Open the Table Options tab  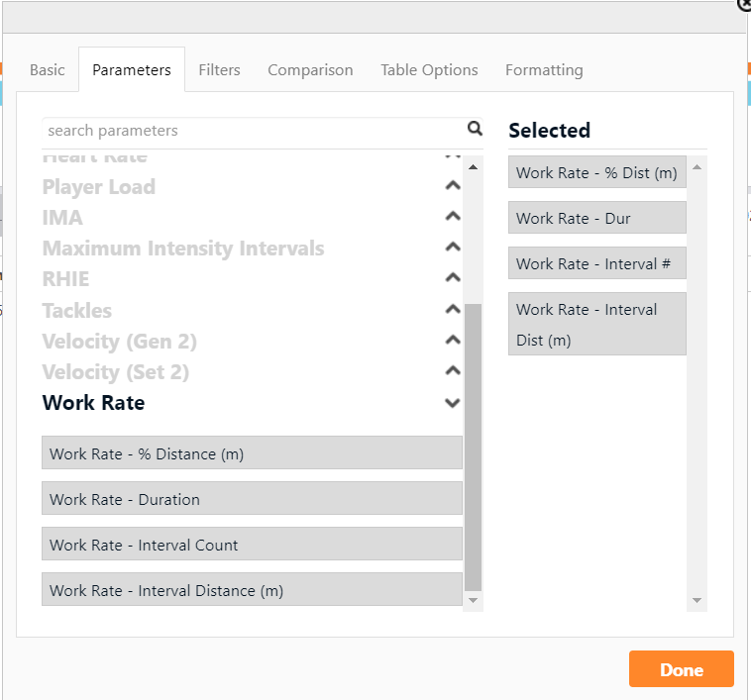click(x=429, y=70)
